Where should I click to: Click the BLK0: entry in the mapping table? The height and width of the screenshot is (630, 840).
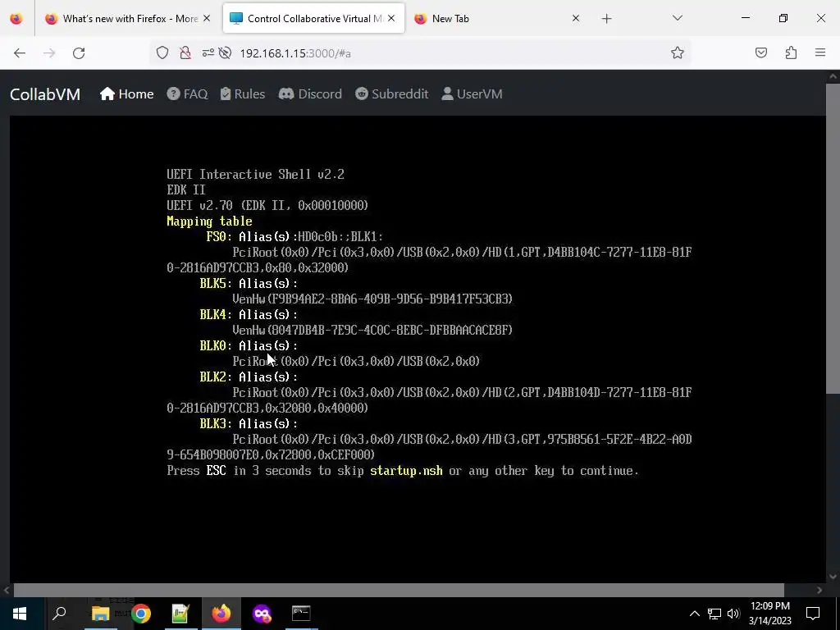(216, 345)
